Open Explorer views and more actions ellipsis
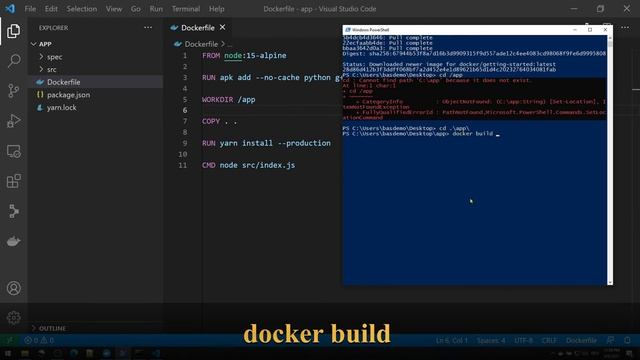The height and width of the screenshot is (360, 640). coord(148,28)
